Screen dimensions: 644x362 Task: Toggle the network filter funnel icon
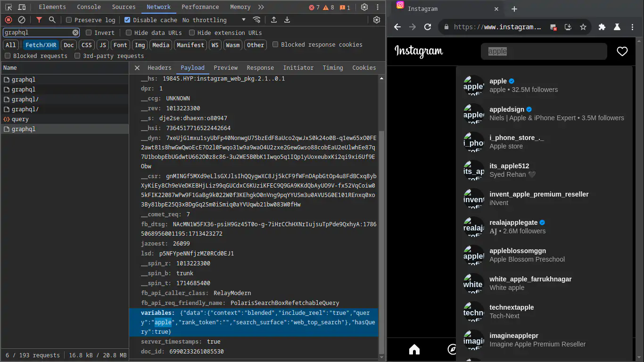click(x=39, y=20)
